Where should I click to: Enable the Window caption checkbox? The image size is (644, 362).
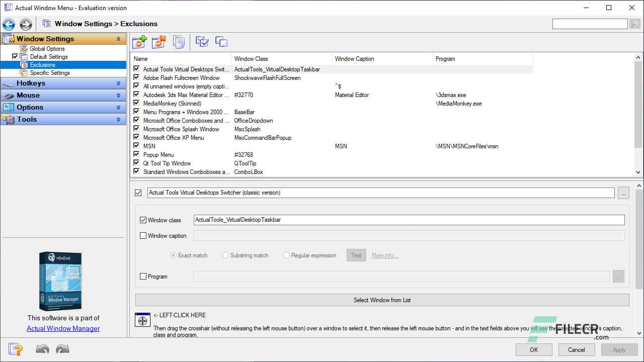[143, 235]
